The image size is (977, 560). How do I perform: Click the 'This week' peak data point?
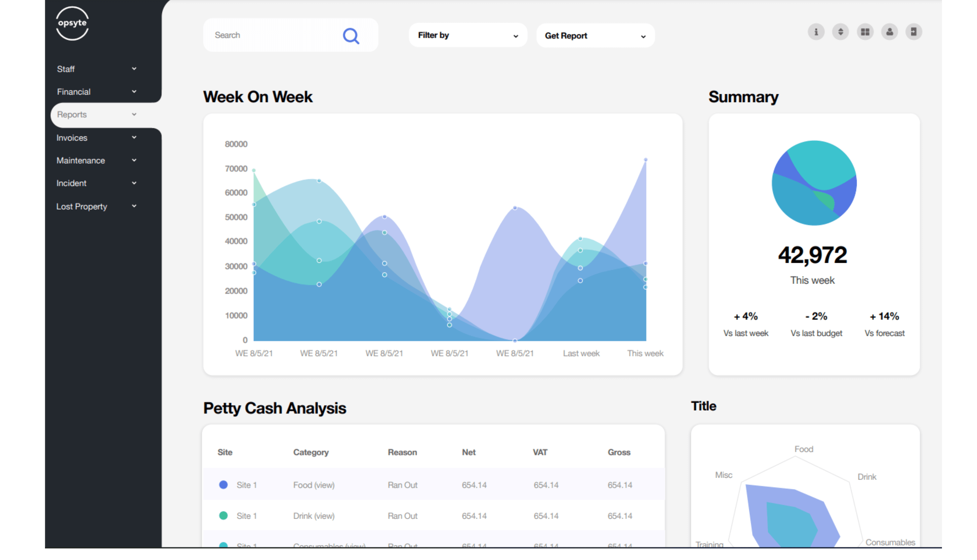(646, 160)
